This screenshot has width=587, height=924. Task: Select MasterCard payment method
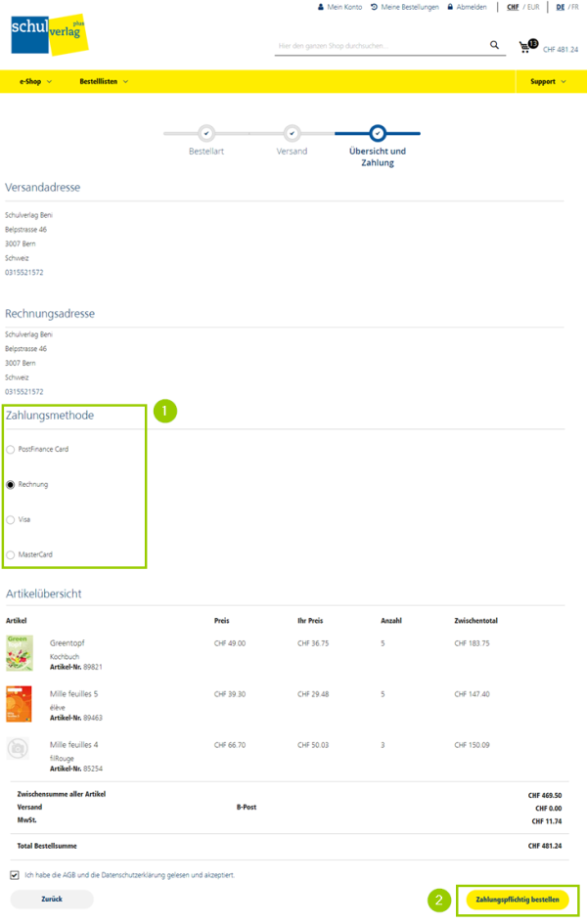(x=11, y=555)
